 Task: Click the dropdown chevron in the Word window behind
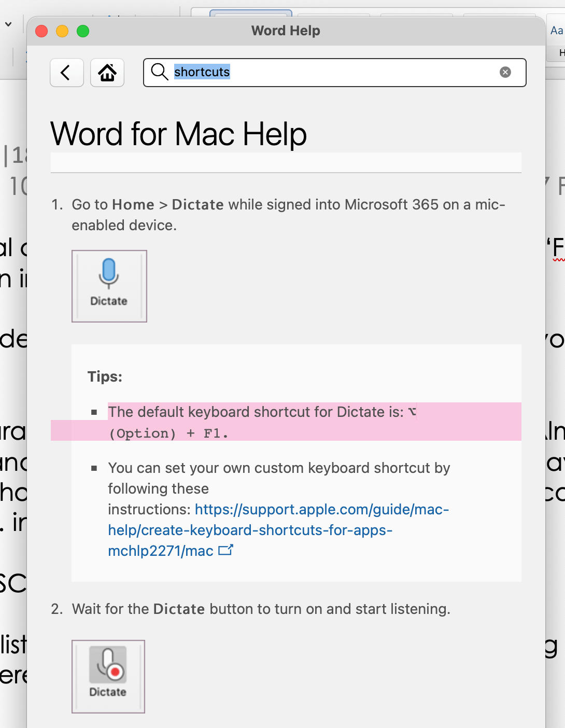[8, 24]
